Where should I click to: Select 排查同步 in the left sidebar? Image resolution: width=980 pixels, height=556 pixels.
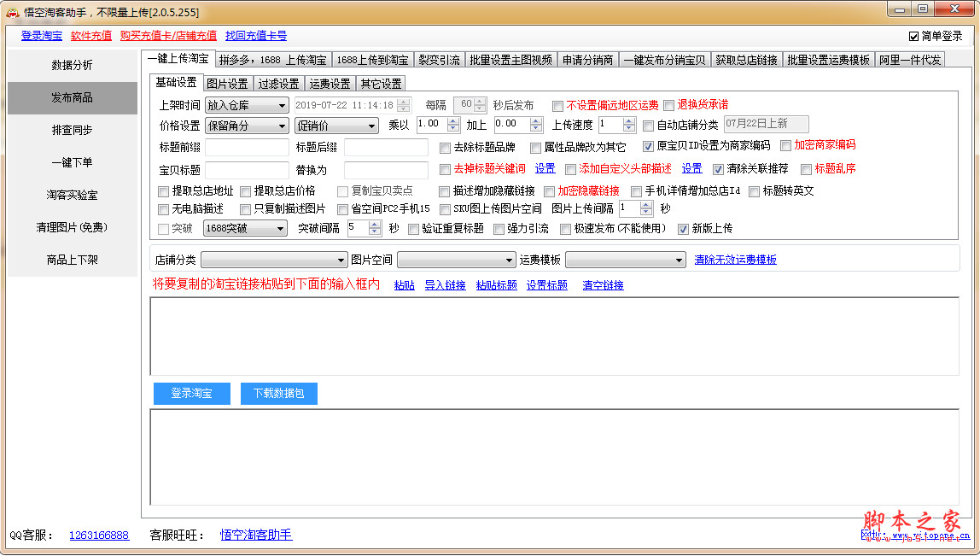point(72,131)
